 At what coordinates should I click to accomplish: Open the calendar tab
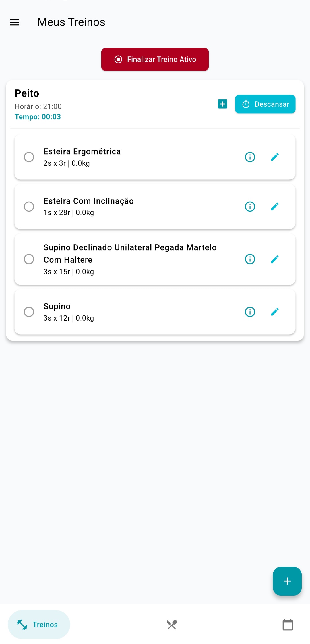(x=288, y=625)
